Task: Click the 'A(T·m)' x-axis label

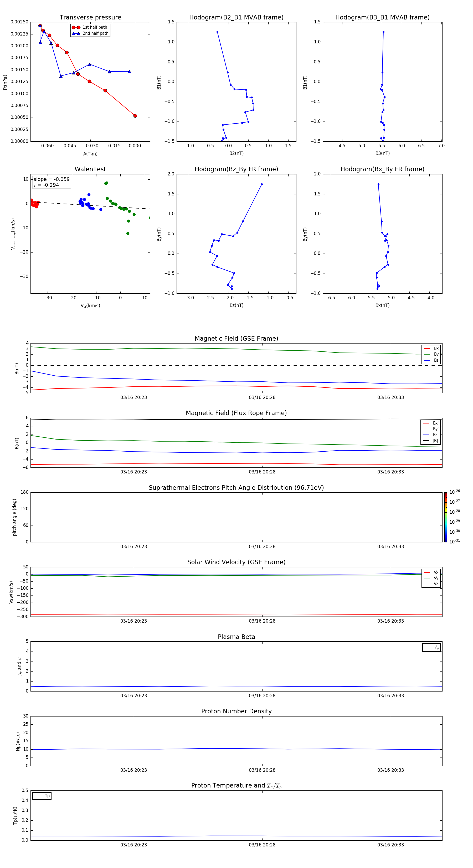Action: (x=90, y=154)
